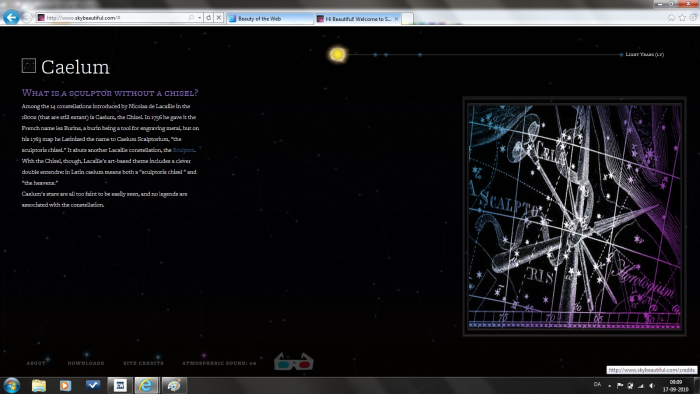Open the browser Tools gear icon
This screenshot has width=700, height=394.
click(693, 18)
